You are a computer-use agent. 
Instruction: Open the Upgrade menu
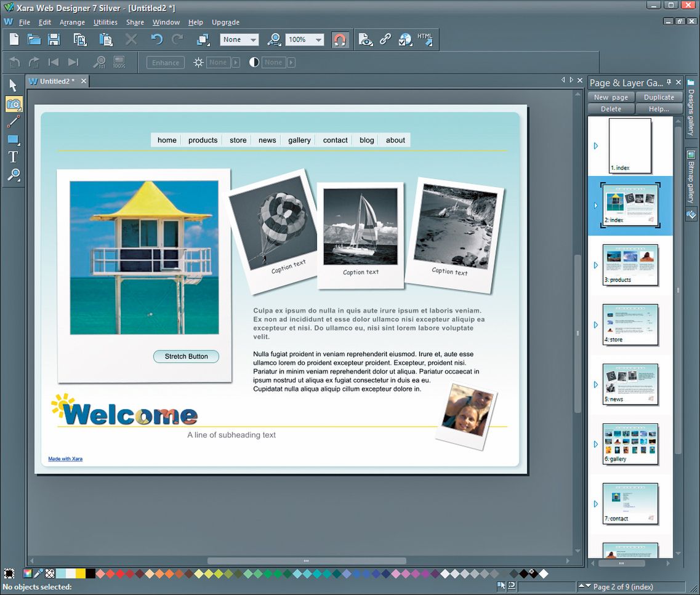click(x=225, y=22)
